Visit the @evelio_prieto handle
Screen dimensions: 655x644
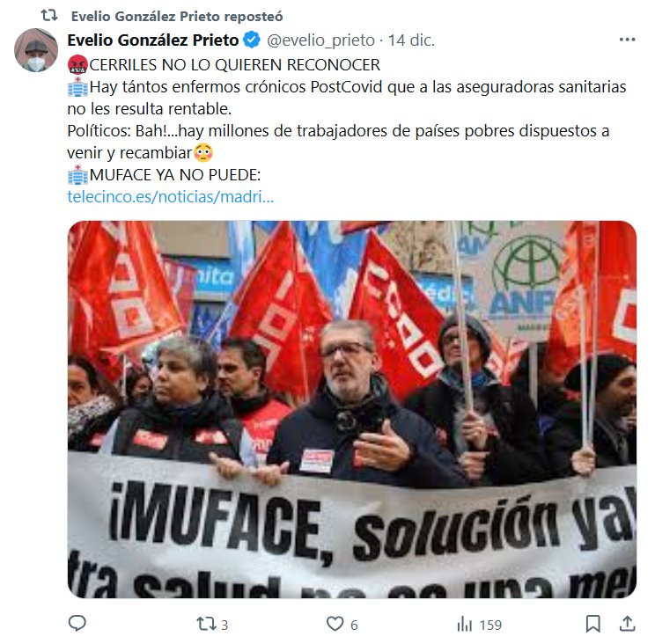pyautogui.click(x=320, y=40)
